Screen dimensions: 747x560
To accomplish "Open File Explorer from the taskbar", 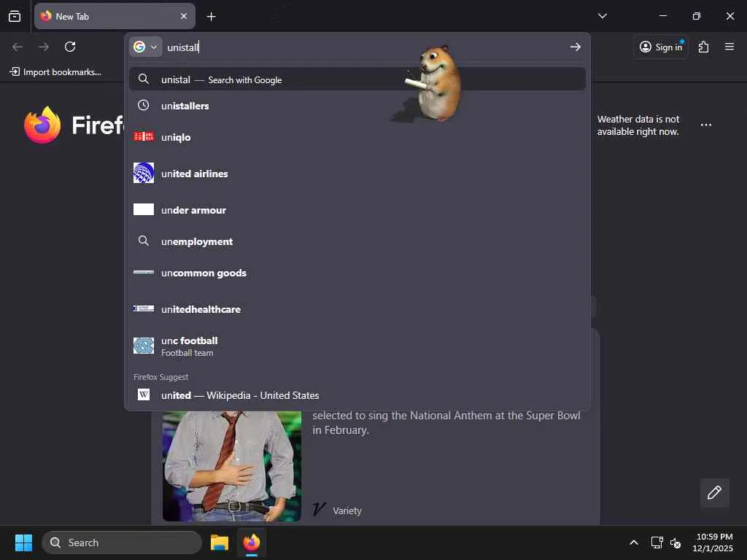I will pyautogui.click(x=220, y=542).
